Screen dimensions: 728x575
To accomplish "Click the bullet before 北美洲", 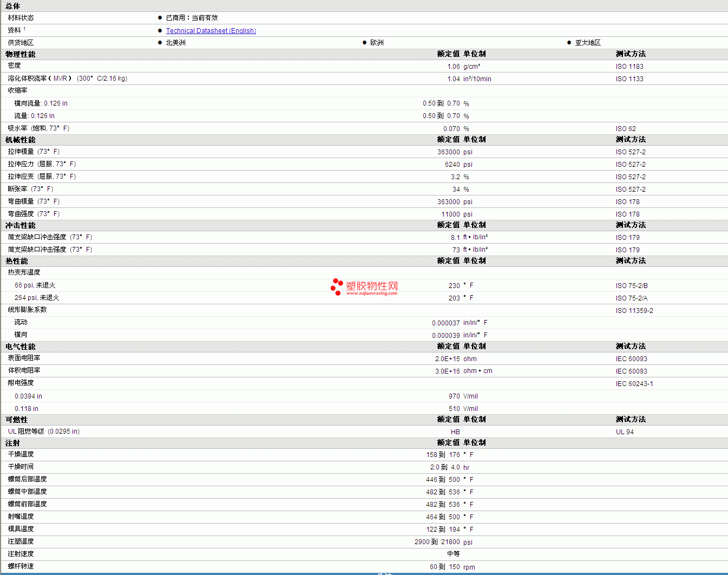I will click(x=160, y=43).
